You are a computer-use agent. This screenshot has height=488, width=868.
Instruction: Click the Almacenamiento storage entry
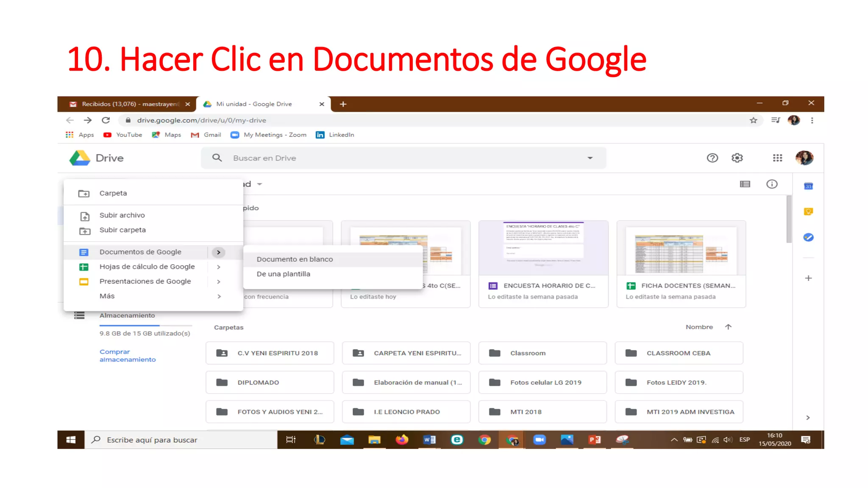[x=127, y=316]
